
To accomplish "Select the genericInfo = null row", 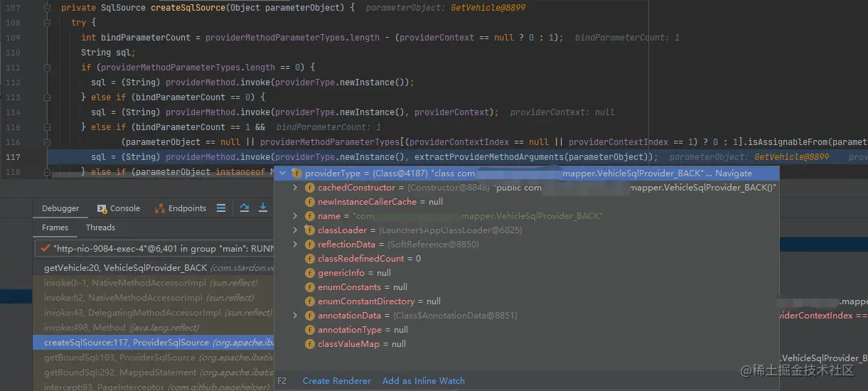I will point(527,273).
